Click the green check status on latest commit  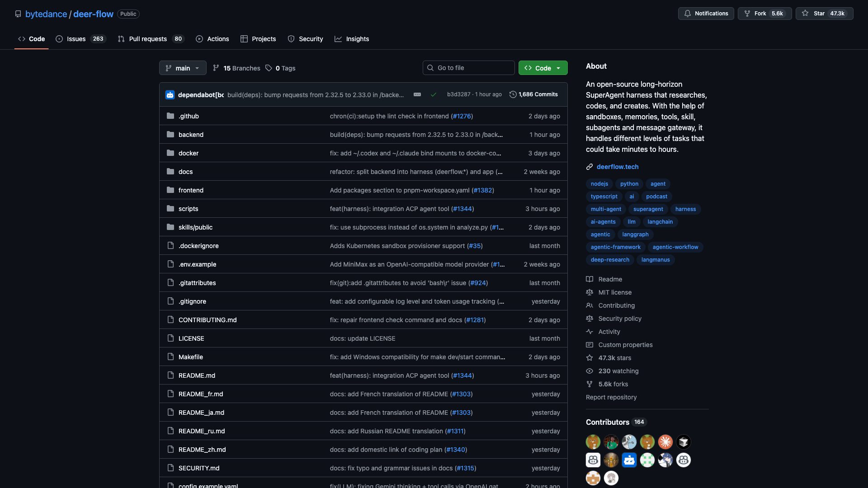point(434,94)
